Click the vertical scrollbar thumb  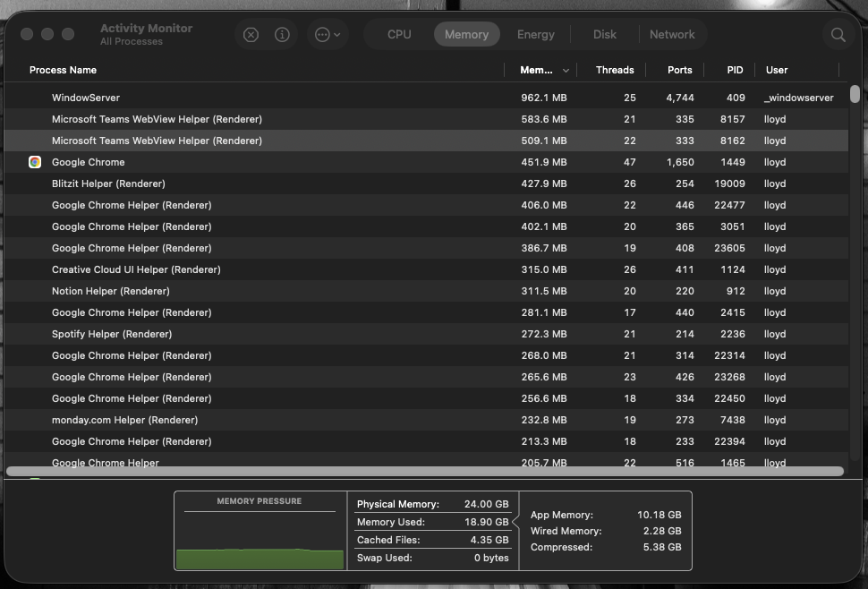click(855, 94)
